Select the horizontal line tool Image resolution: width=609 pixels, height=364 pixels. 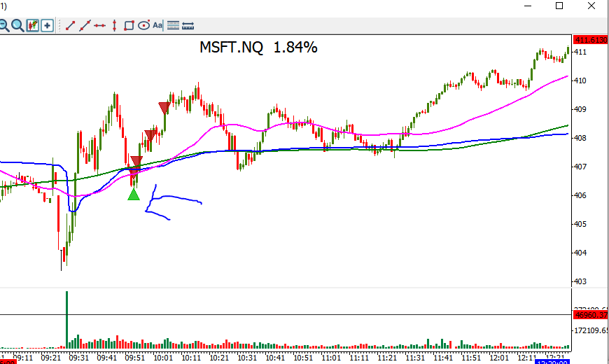tap(99, 26)
